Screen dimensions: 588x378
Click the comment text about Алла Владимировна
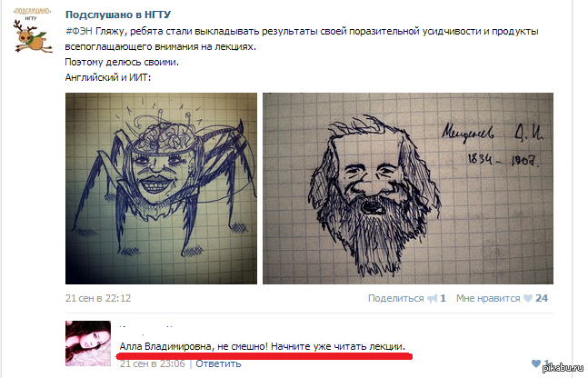[262, 346]
